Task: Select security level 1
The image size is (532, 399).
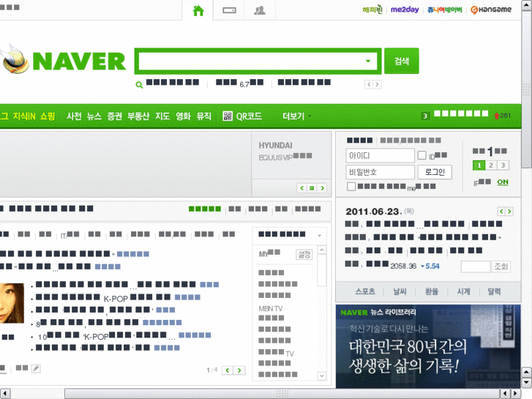Action: coord(479,165)
